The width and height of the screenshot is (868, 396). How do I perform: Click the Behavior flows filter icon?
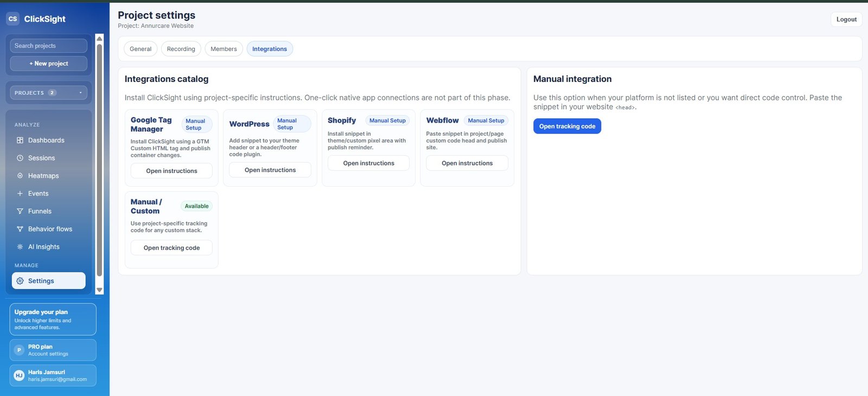(x=20, y=229)
